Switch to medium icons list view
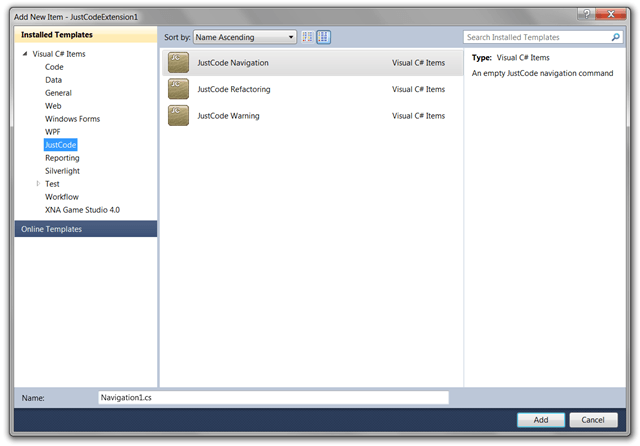The image size is (640, 446). pos(324,37)
